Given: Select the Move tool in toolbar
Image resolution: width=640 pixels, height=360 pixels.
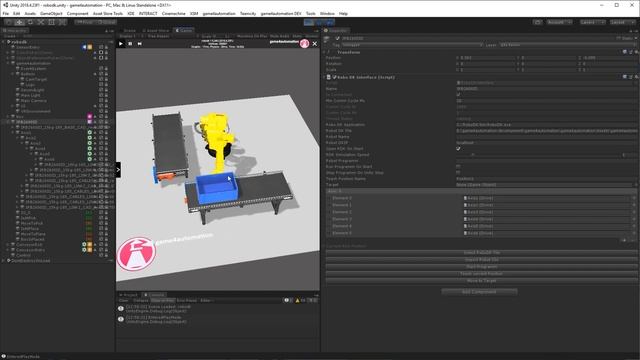Looking at the screenshot, I should [19, 22].
